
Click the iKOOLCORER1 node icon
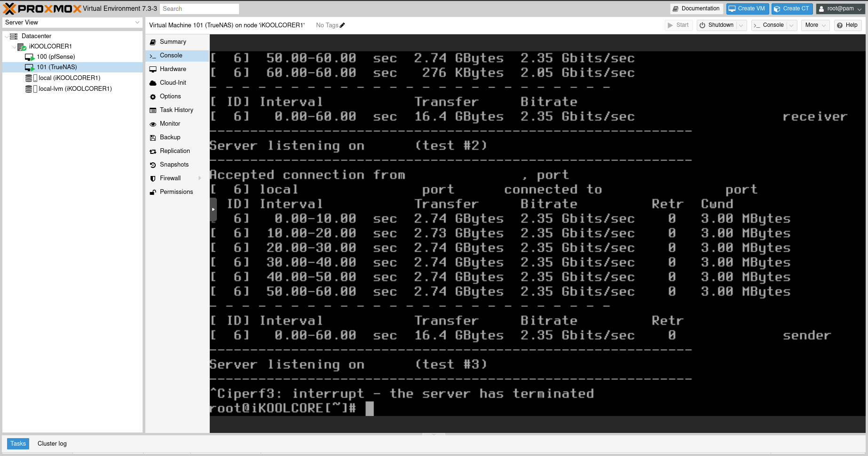22,47
